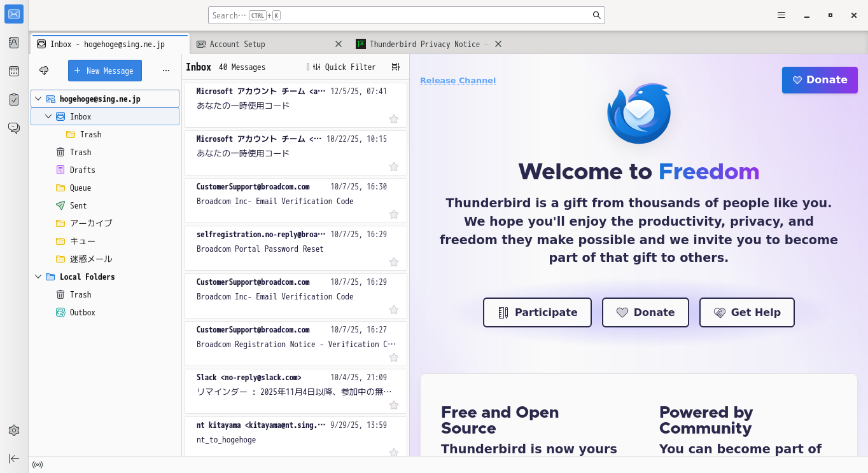This screenshot has height=473, width=868.
Task: Open the Chat space
Action: pos(14,128)
